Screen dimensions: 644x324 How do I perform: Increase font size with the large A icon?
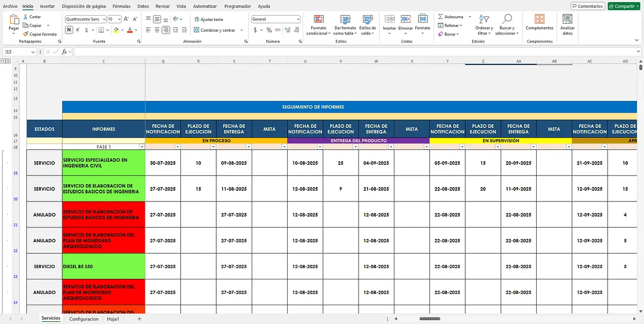click(126, 19)
